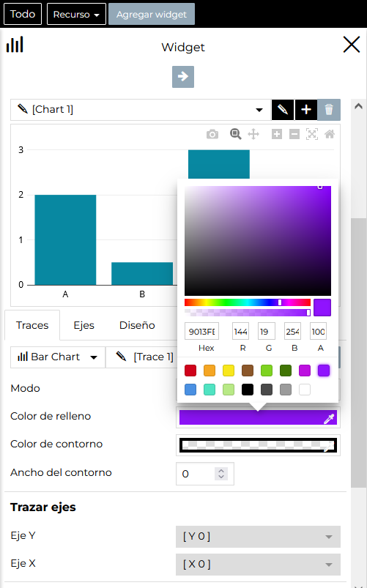Close the Widget panel

click(x=352, y=45)
